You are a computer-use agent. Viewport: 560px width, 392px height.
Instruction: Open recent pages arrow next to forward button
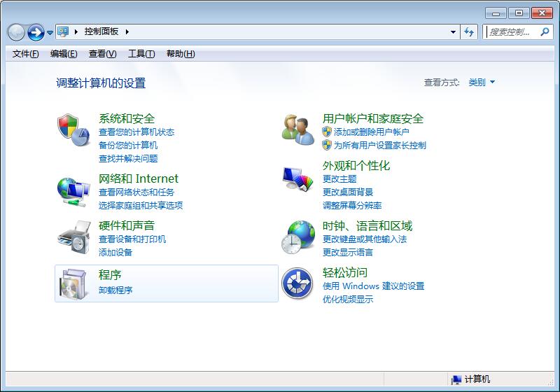click(50, 32)
